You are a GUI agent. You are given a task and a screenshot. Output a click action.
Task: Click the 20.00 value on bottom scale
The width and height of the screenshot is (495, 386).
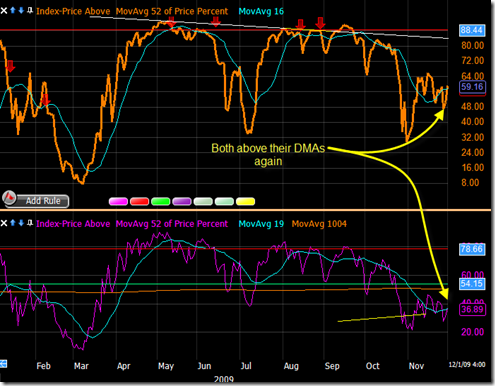pos(472,332)
